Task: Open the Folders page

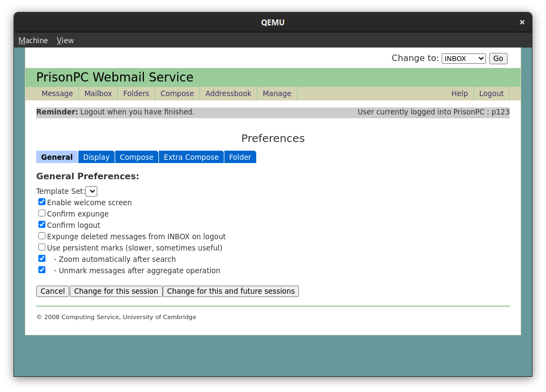Action: 136,93
